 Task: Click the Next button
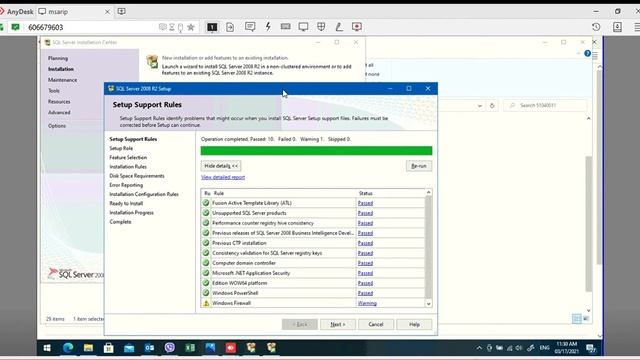click(338, 324)
